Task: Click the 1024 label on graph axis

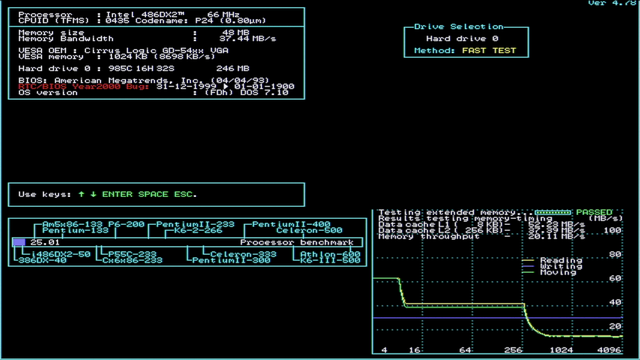Action: click(561, 350)
